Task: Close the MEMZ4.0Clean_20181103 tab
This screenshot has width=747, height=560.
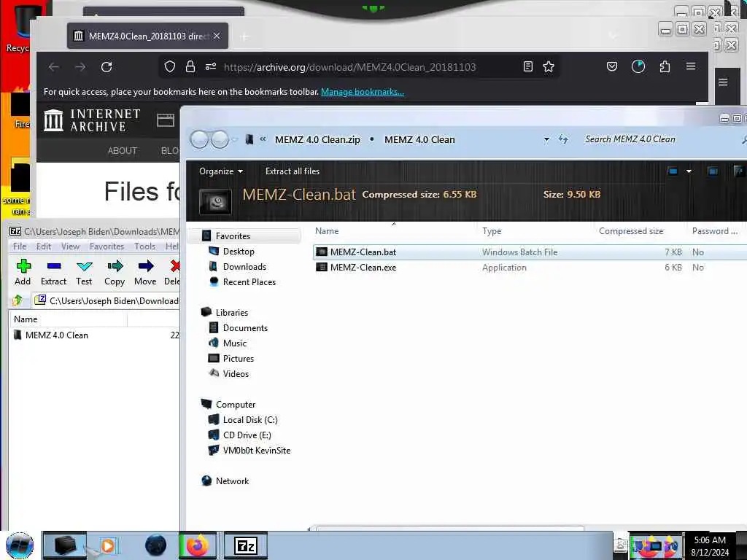Action: 217,36
